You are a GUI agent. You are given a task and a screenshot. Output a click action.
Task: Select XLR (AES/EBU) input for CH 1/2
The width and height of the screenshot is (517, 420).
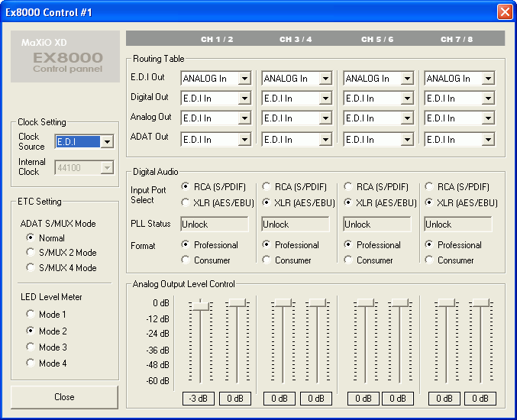click(186, 202)
